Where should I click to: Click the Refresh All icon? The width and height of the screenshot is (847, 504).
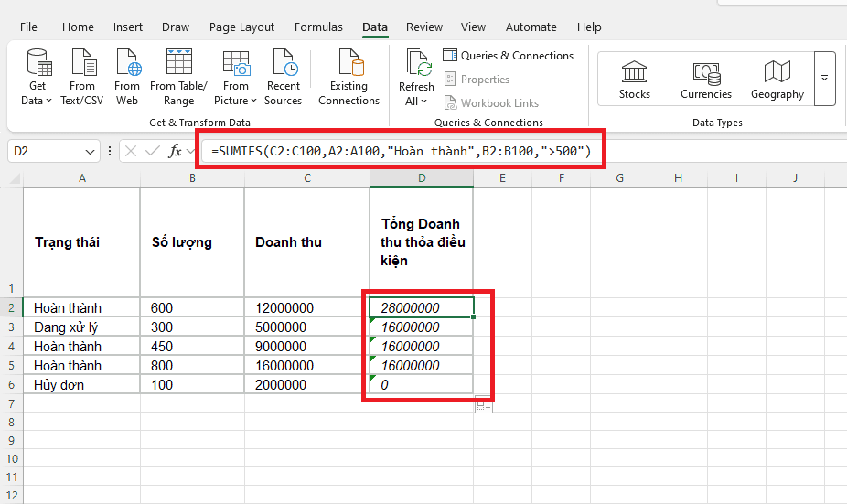418,62
